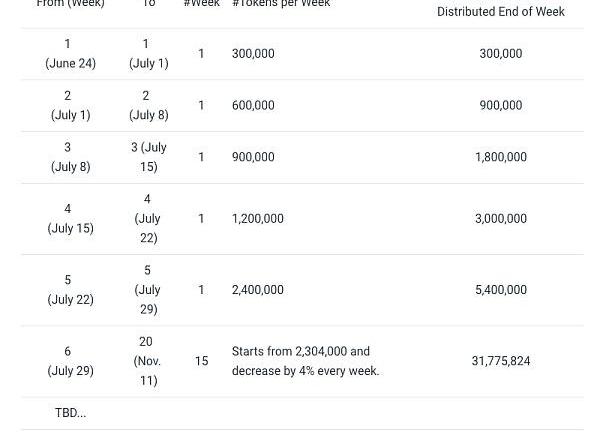Click the "6 (July 29)" from cell
This screenshot has width=600, height=441.
(70, 361)
